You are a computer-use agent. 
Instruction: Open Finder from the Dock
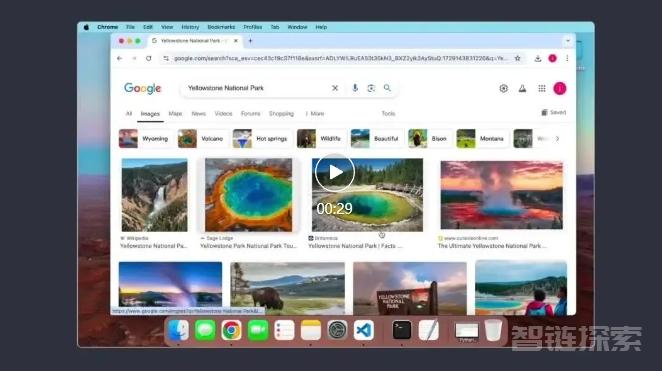pyautogui.click(x=179, y=330)
